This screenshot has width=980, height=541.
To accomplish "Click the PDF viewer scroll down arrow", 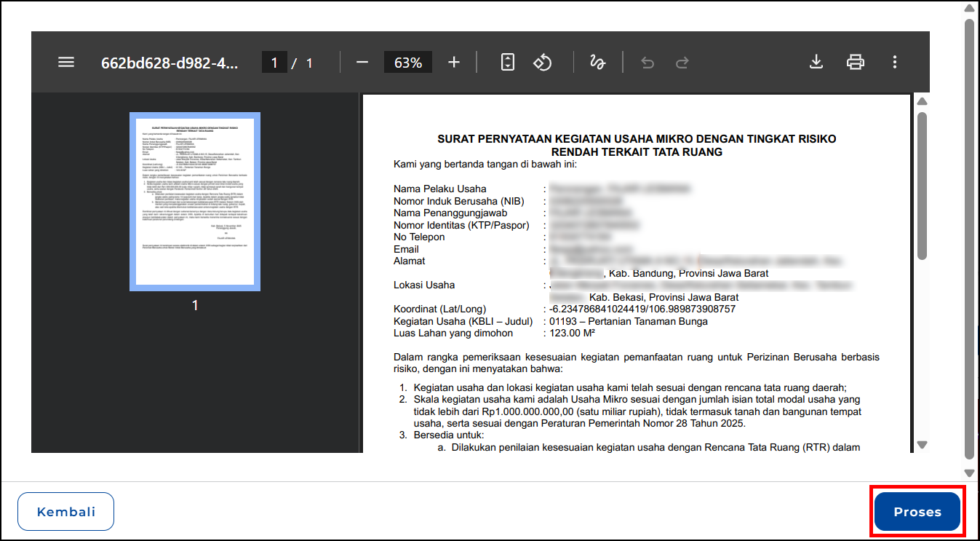I will (922, 445).
